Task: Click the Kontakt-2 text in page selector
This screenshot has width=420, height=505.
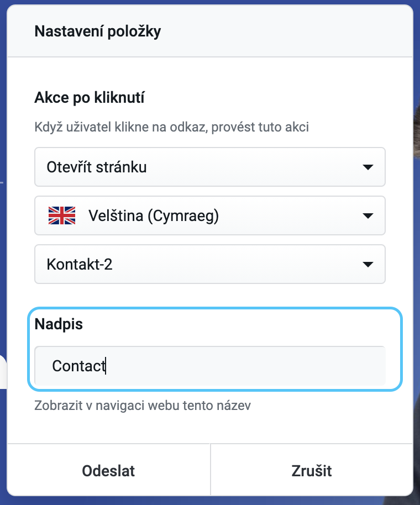Action: [x=80, y=265]
